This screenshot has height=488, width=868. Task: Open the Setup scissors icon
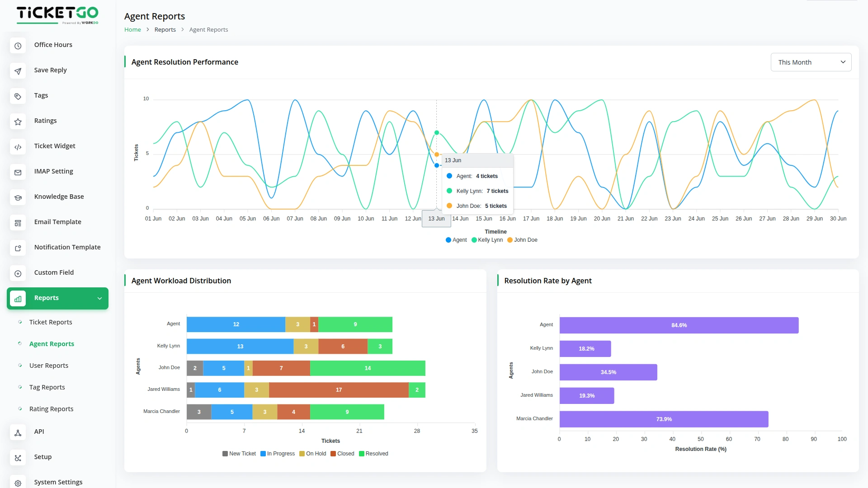click(18, 458)
